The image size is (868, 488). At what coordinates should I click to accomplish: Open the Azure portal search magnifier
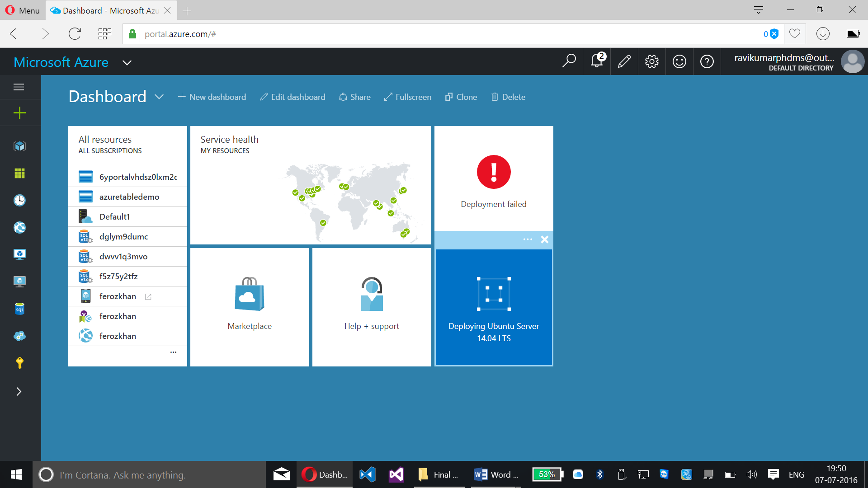(x=569, y=61)
